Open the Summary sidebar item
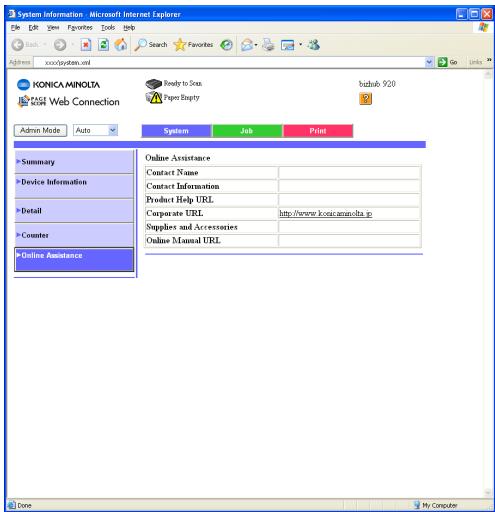 (x=74, y=162)
